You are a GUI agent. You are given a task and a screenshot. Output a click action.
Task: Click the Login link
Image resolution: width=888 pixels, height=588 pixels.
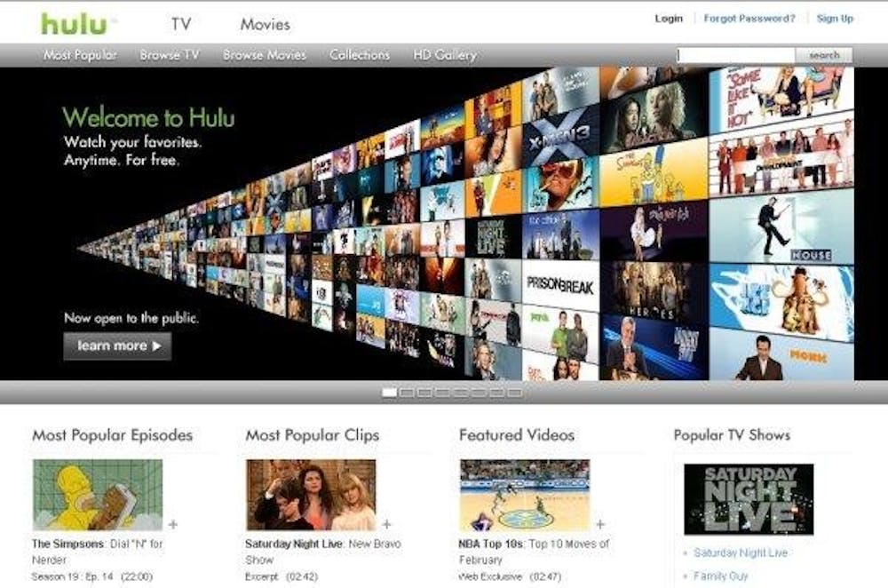[x=669, y=18]
